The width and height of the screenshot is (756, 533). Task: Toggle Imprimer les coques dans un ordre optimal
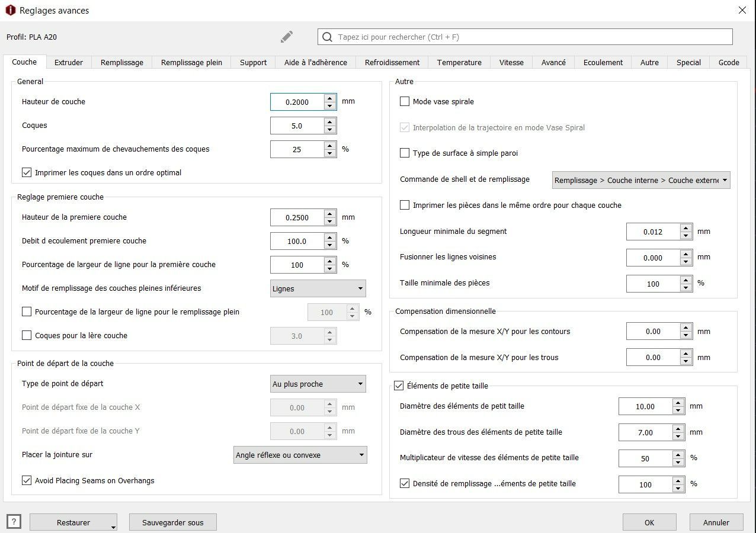coord(27,172)
